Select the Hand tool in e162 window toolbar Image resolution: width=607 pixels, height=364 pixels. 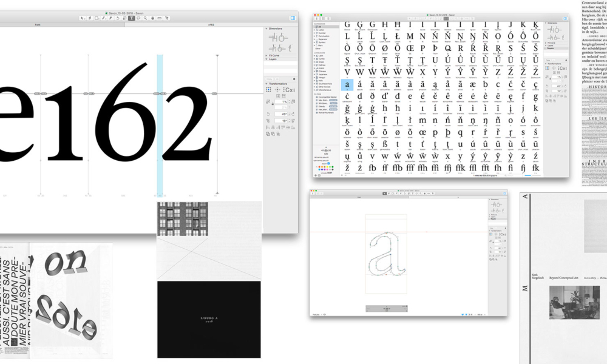tap(152, 18)
